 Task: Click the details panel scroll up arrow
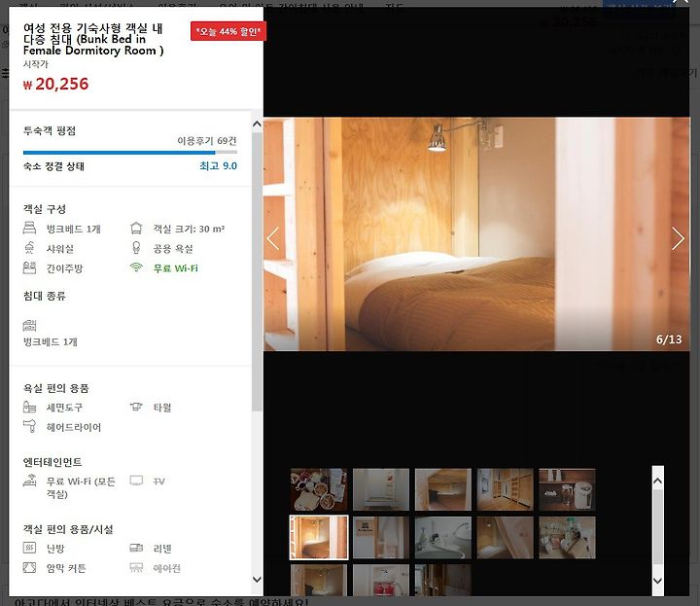tap(257, 125)
